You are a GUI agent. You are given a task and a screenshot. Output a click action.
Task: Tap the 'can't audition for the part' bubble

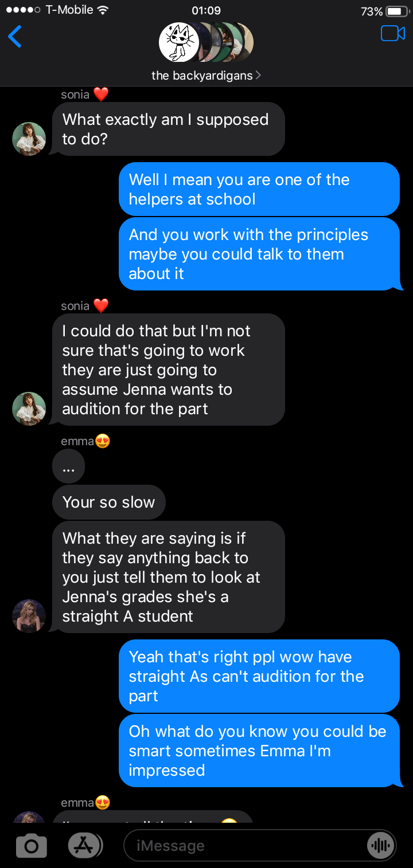point(259,676)
